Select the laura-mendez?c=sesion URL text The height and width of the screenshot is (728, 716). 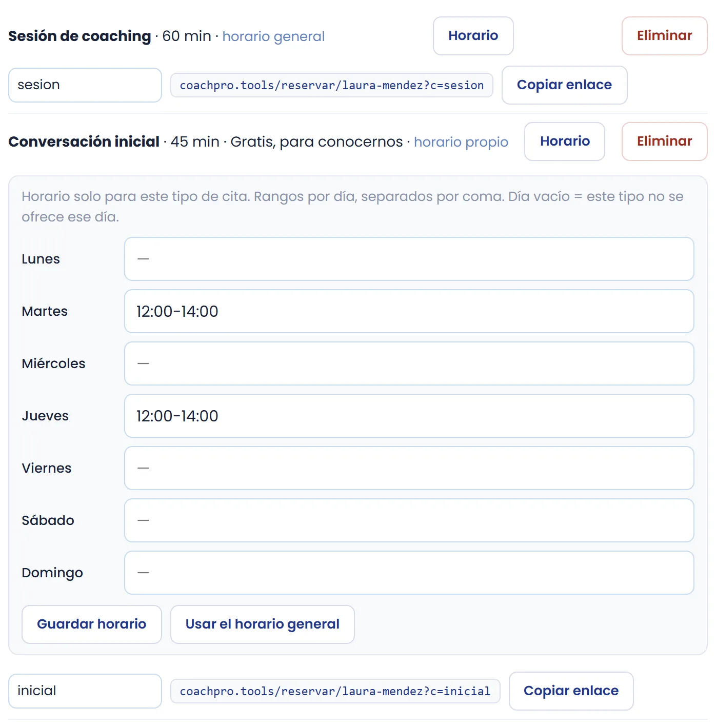(332, 85)
